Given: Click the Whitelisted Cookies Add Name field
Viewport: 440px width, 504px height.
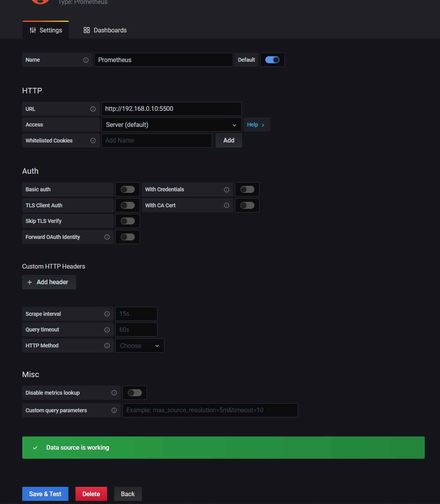Looking at the screenshot, I should pos(157,141).
